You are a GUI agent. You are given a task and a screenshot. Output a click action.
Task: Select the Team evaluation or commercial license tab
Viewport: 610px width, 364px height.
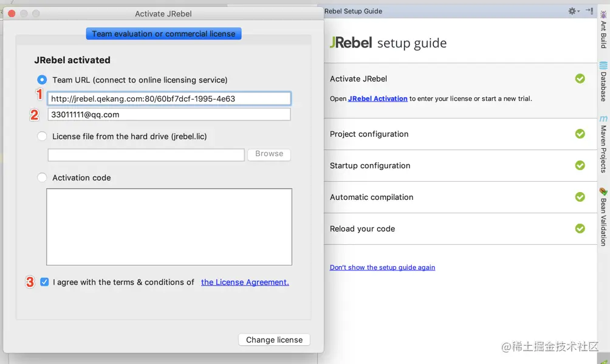pyautogui.click(x=163, y=33)
